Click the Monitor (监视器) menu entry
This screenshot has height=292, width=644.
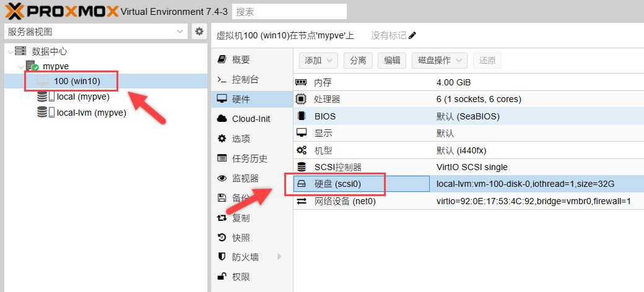pyautogui.click(x=245, y=178)
